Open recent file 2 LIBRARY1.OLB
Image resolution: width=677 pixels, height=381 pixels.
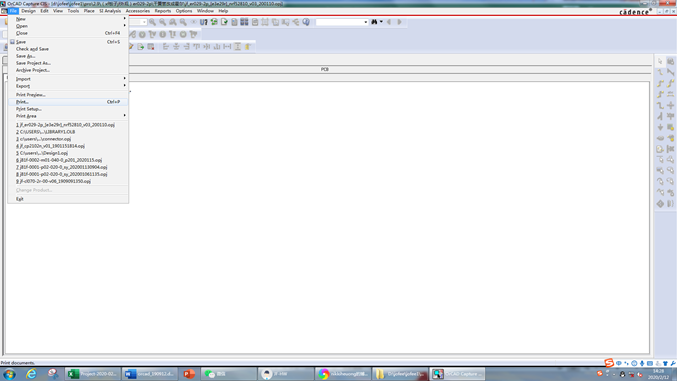68,132
